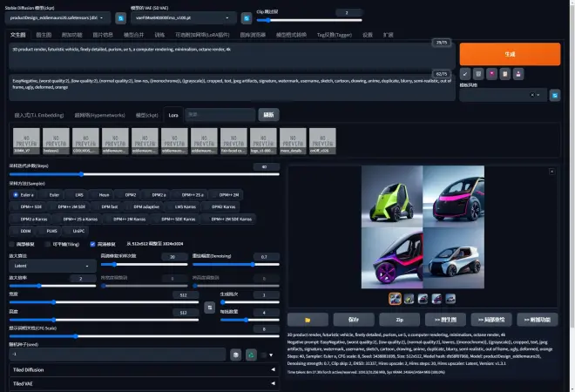
Task: Enable the Tiling checkbox
Action: pos(48,244)
